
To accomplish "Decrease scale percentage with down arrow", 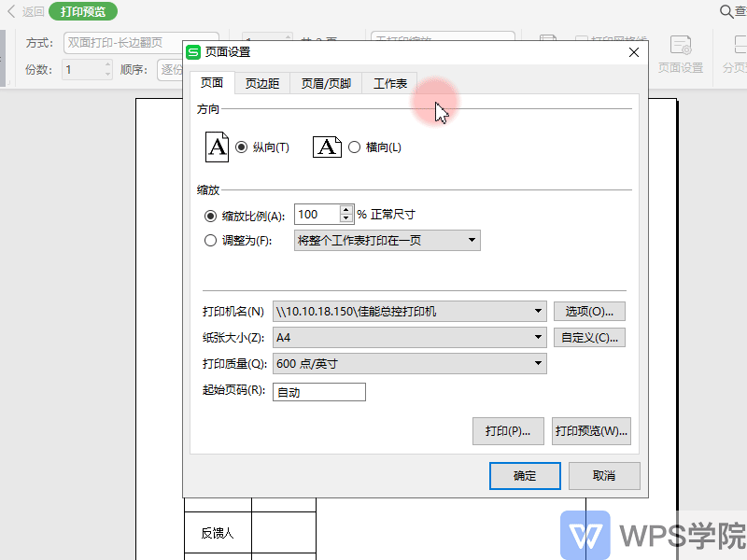I will point(346,218).
